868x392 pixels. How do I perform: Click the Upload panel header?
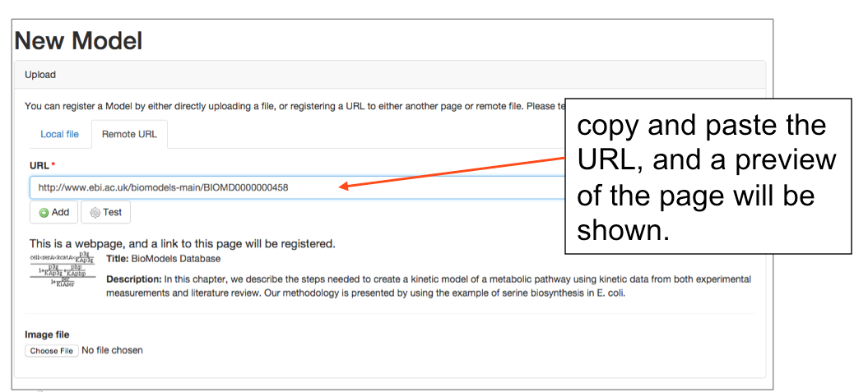tap(40, 75)
